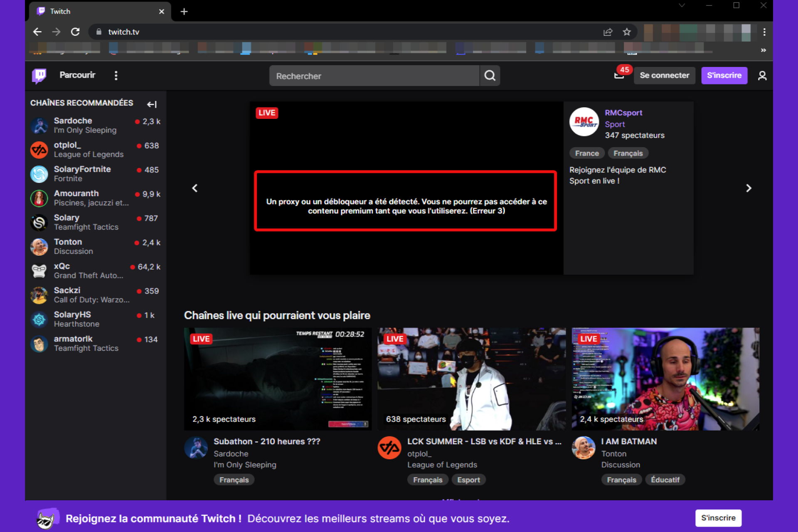Click I'm Only Sleeping category under Sardoche card
The height and width of the screenshot is (532, 798).
click(245, 465)
